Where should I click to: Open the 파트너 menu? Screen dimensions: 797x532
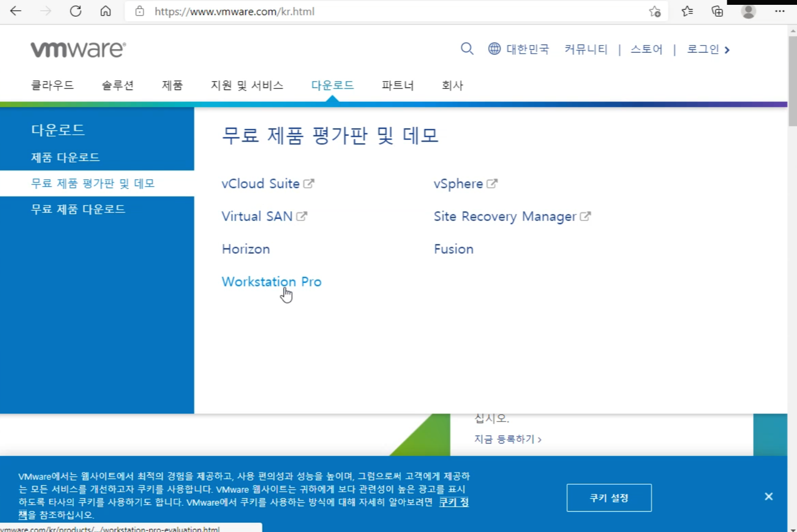pos(398,85)
